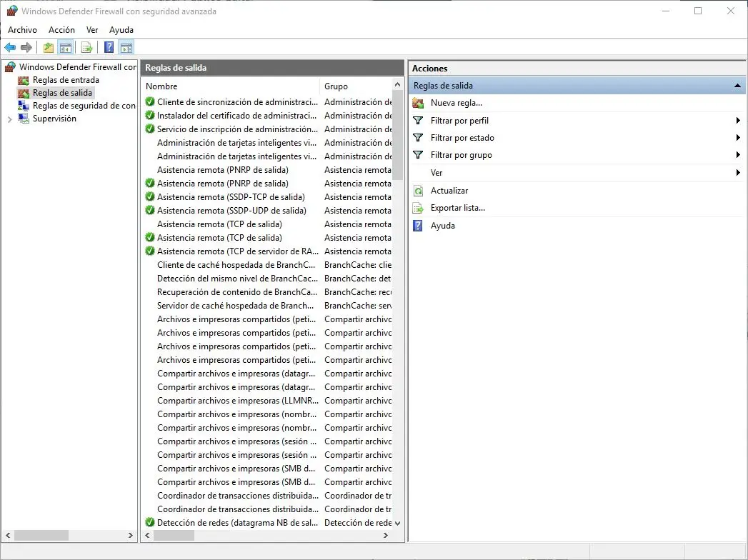
Task: Click the rules list scroll down arrow
Action: (x=397, y=524)
